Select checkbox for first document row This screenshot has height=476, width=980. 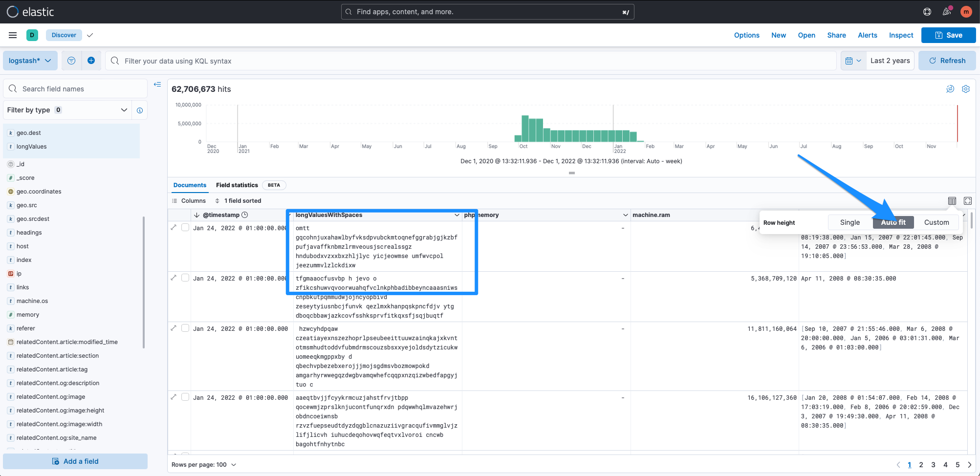(x=185, y=228)
